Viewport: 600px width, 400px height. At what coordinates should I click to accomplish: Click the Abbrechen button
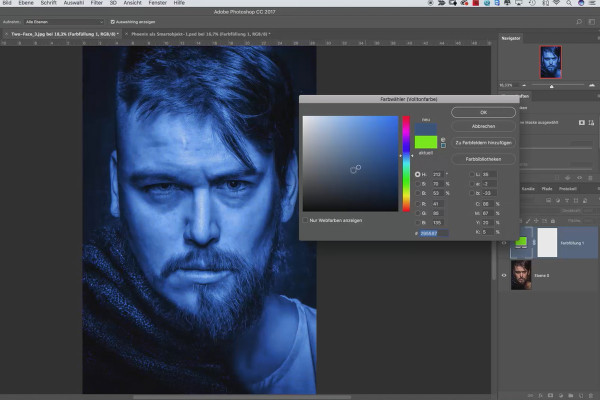click(x=483, y=126)
